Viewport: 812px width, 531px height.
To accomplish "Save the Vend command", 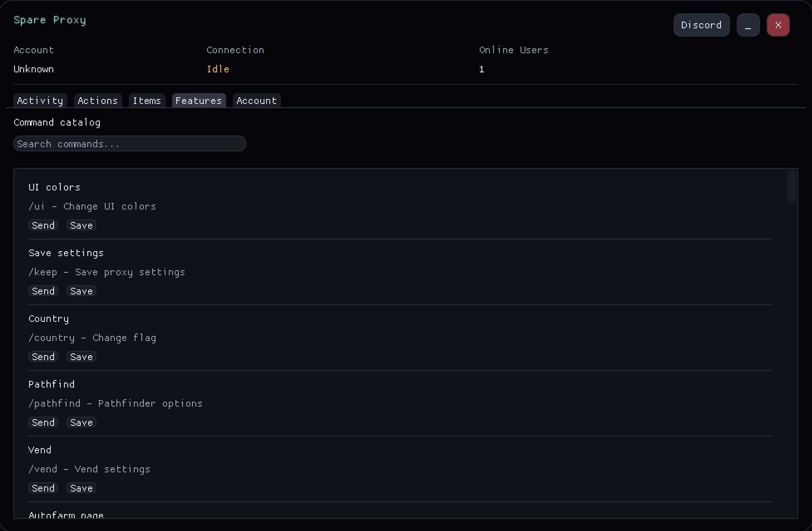I will point(81,488).
